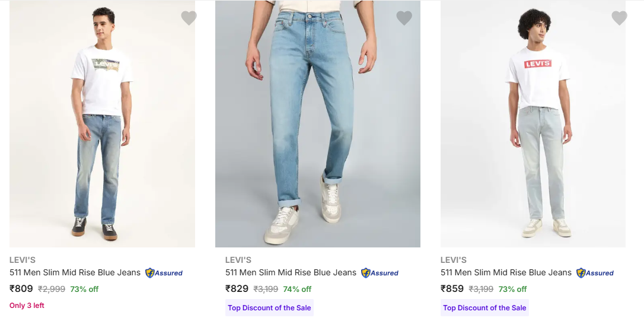The height and width of the screenshot is (321, 644).
Task: Click the ₹809 sale price
Action: point(21,289)
